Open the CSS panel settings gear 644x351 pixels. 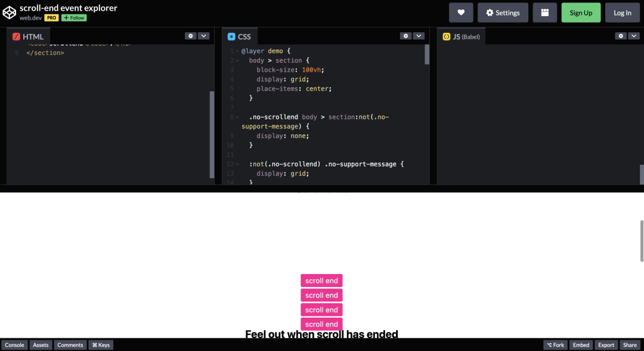pyautogui.click(x=405, y=36)
